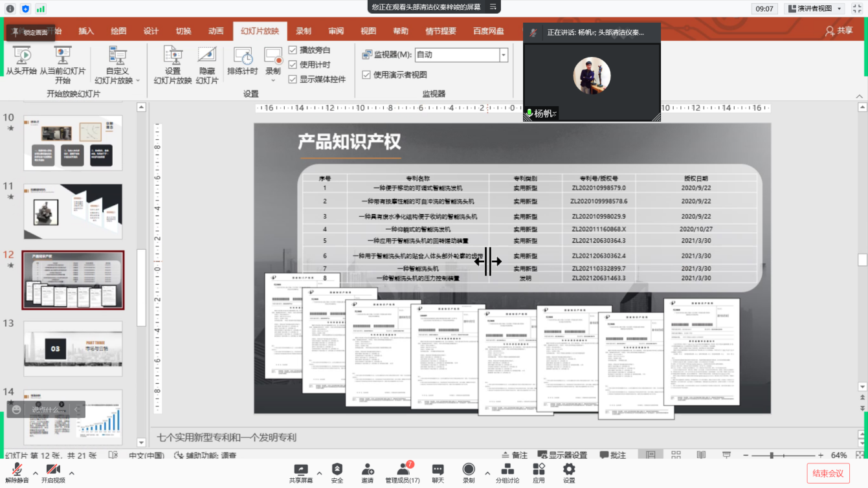Viewport: 868px width, 488px height.
Task: Open 自定义幻灯片放映 dropdown
Action: click(117, 65)
